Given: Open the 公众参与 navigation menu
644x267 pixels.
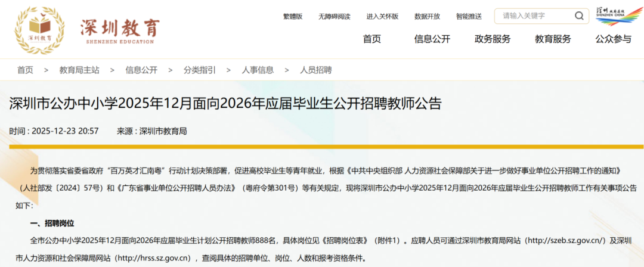Looking at the screenshot, I should pyautogui.click(x=613, y=39).
